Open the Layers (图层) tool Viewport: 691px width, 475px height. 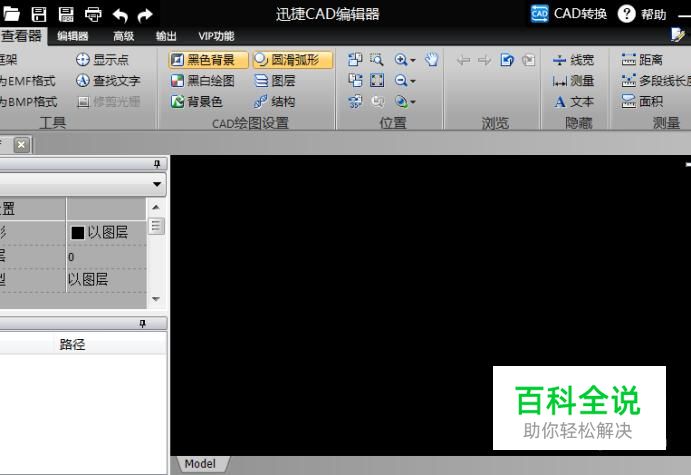pos(275,81)
